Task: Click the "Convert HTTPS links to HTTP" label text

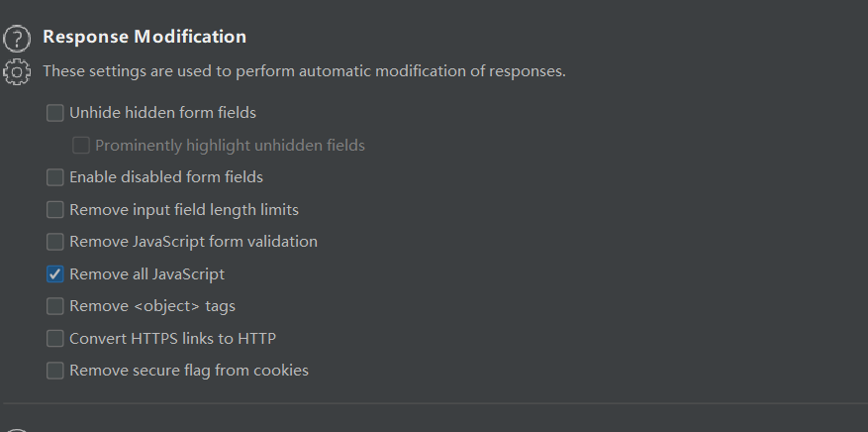Action: coord(172,339)
